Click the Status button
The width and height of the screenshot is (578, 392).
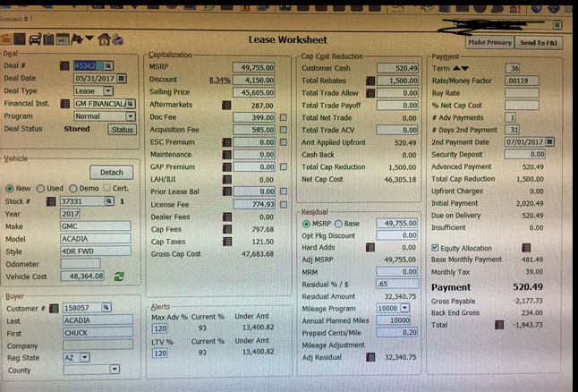pos(122,130)
